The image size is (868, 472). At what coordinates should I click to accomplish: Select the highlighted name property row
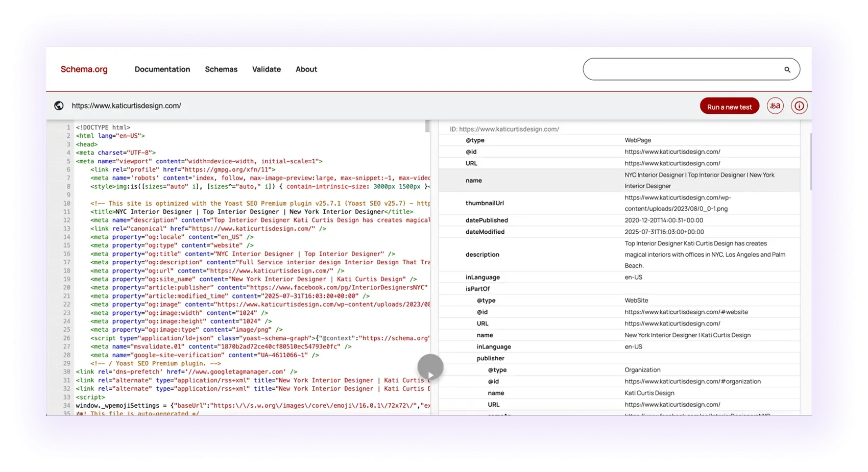pyautogui.click(x=619, y=181)
